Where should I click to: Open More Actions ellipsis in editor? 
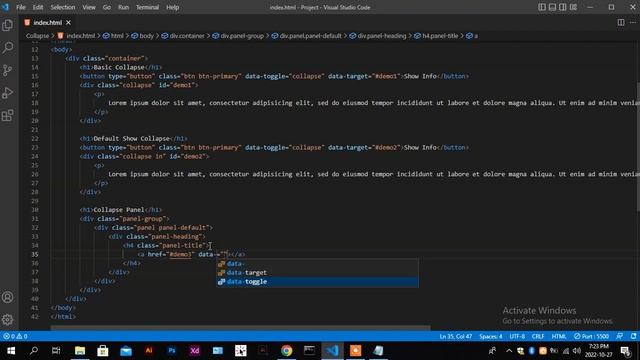[633, 22]
